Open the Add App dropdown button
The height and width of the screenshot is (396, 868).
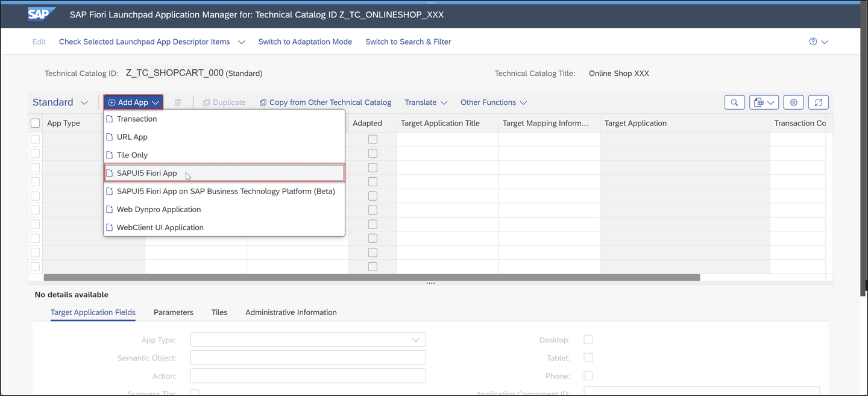pyautogui.click(x=133, y=102)
